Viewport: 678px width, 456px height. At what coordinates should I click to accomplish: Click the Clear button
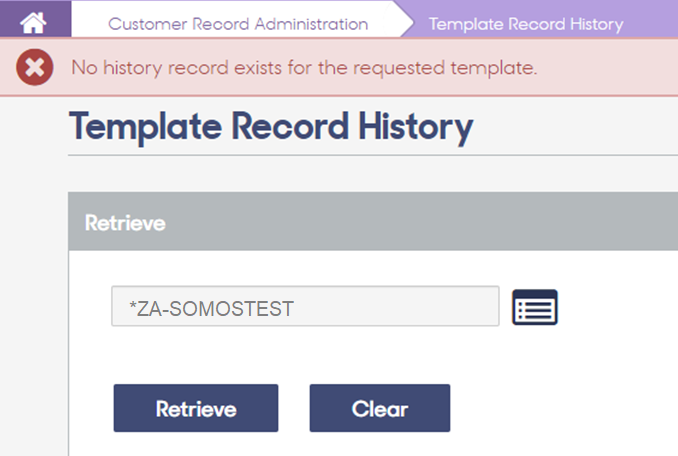click(380, 408)
